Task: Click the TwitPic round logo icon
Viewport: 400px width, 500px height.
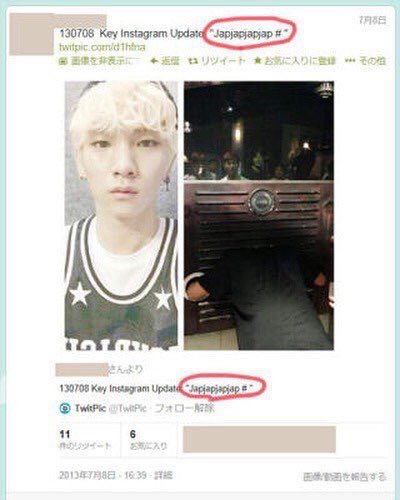Action: click(x=65, y=408)
